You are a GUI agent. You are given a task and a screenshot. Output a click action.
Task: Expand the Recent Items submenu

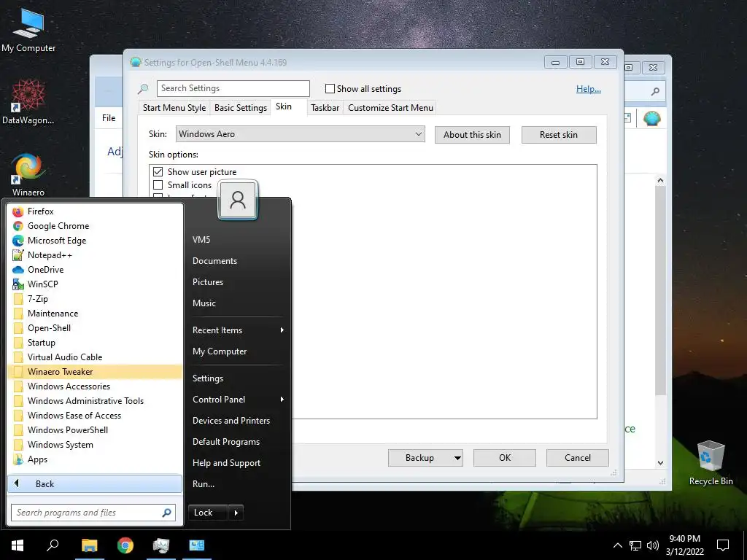pos(239,330)
